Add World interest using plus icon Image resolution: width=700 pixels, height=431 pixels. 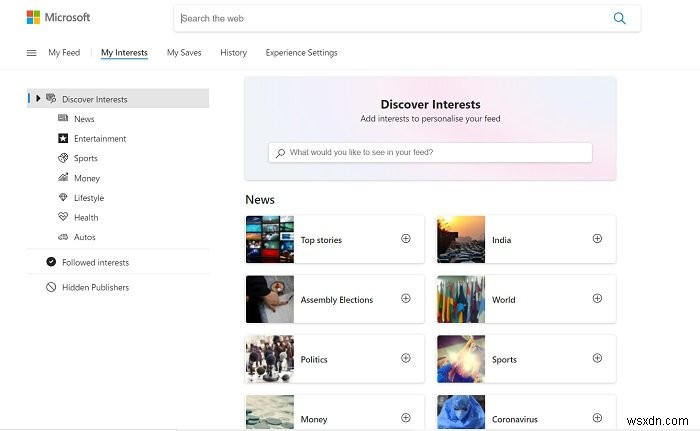click(x=597, y=298)
